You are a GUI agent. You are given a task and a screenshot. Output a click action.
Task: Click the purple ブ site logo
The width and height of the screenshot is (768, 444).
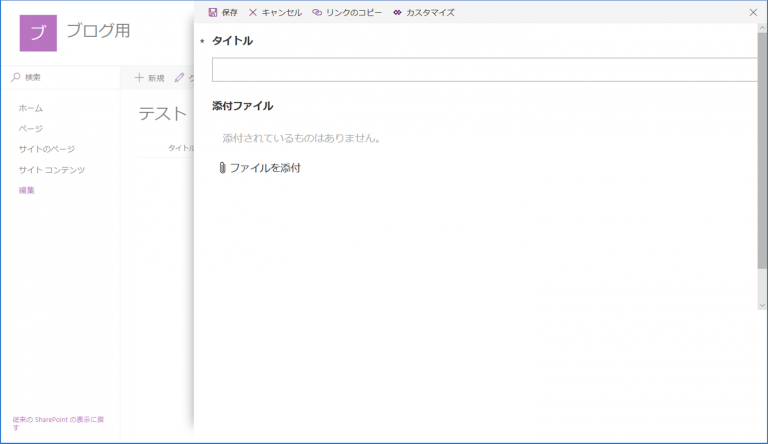[x=38, y=32]
